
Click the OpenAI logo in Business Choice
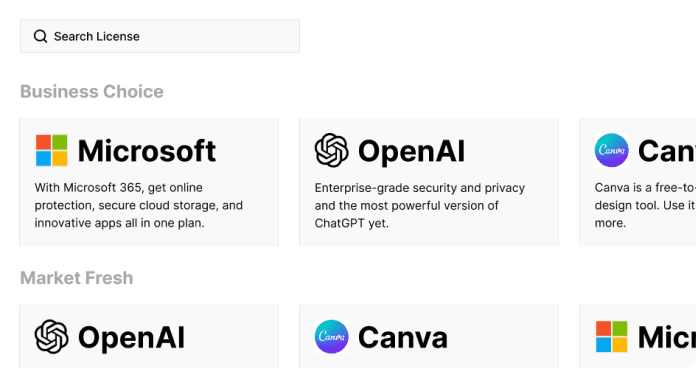(332, 150)
